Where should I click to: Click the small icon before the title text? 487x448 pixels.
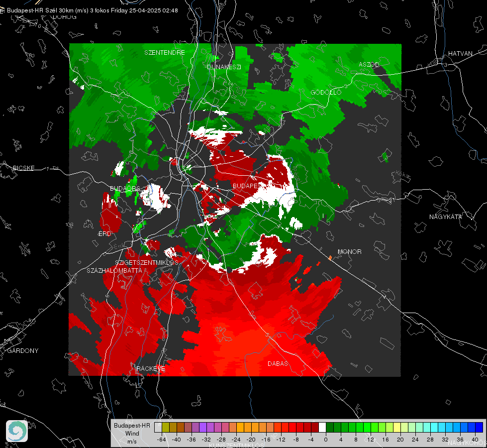point(2,10)
